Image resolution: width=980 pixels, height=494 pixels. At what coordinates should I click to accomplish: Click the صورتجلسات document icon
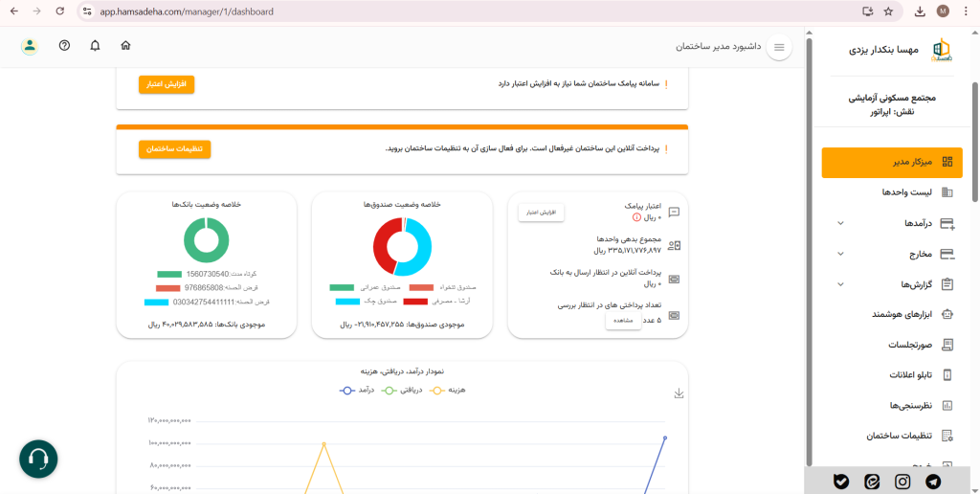(x=947, y=345)
